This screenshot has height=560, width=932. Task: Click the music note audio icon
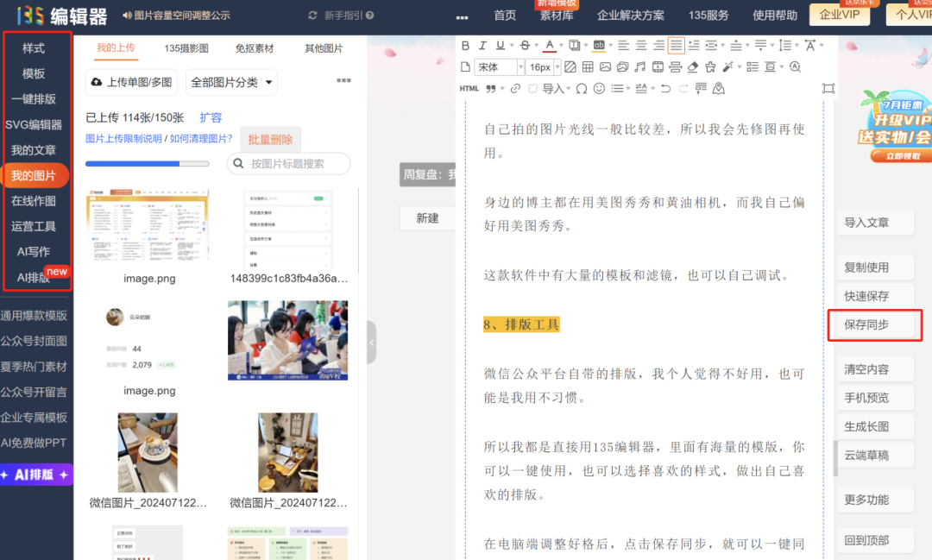(639, 66)
